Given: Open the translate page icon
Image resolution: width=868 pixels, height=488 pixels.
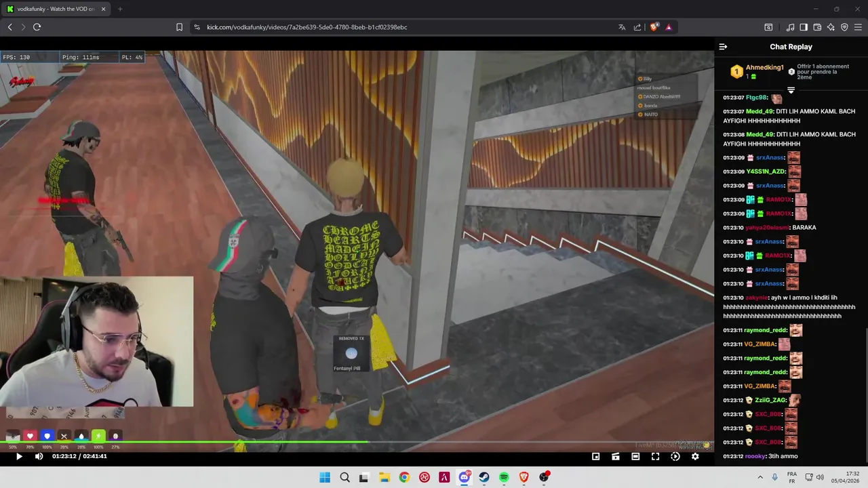Looking at the screenshot, I should click(x=622, y=27).
